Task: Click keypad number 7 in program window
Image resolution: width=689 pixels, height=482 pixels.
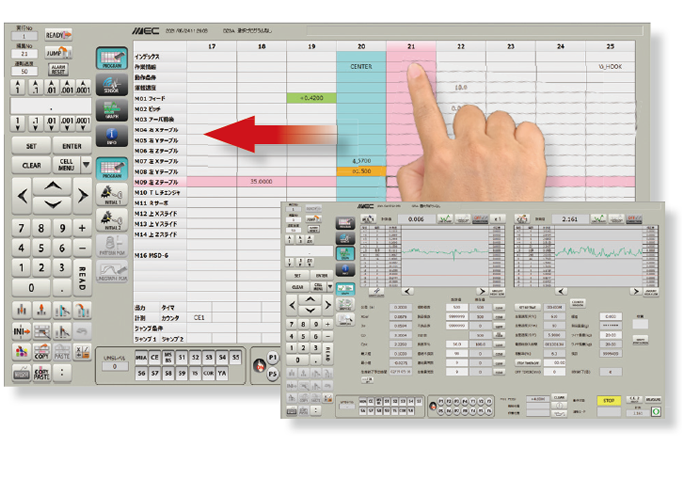Action: pos(21,228)
